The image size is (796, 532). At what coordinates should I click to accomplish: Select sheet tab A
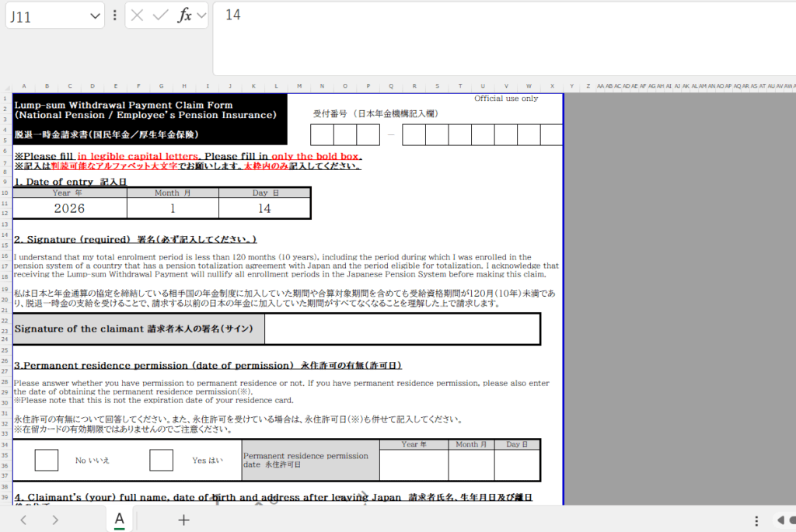pyautogui.click(x=120, y=519)
